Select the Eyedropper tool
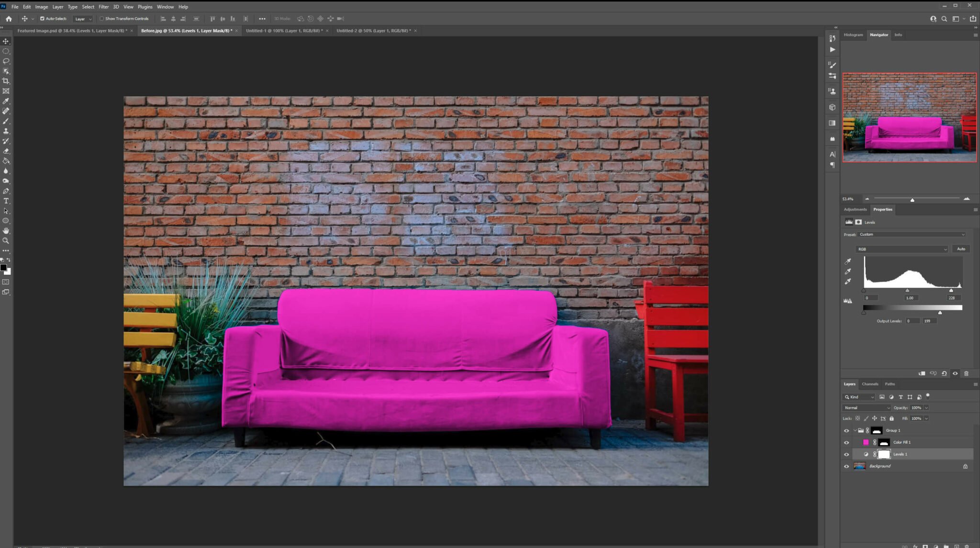980x548 pixels. (x=6, y=101)
